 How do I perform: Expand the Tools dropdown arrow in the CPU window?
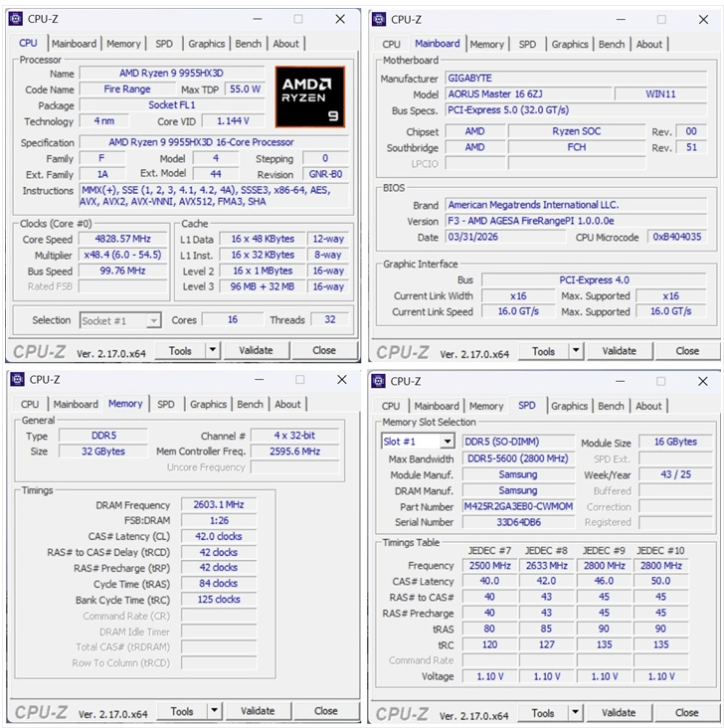coord(213,350)
